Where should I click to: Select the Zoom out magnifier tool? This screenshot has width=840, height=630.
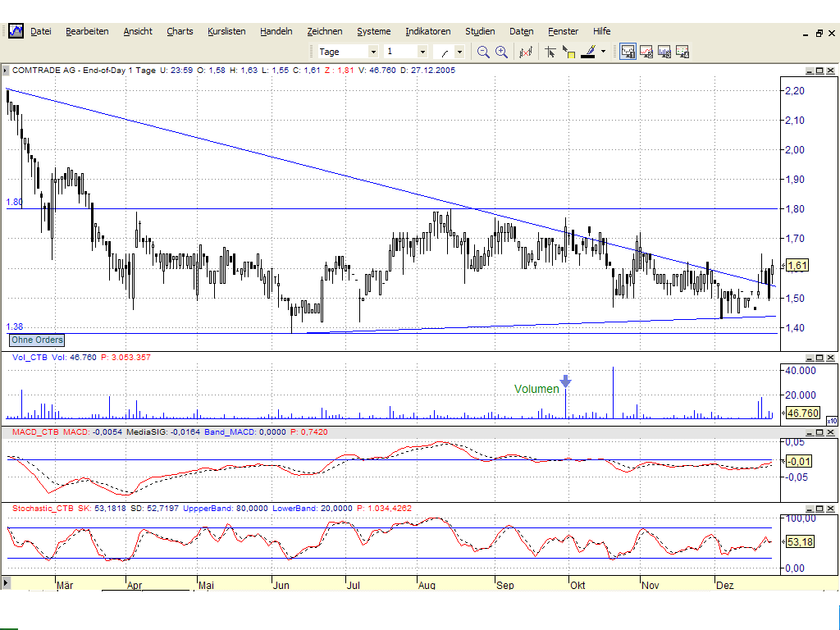tap(483, 51)
